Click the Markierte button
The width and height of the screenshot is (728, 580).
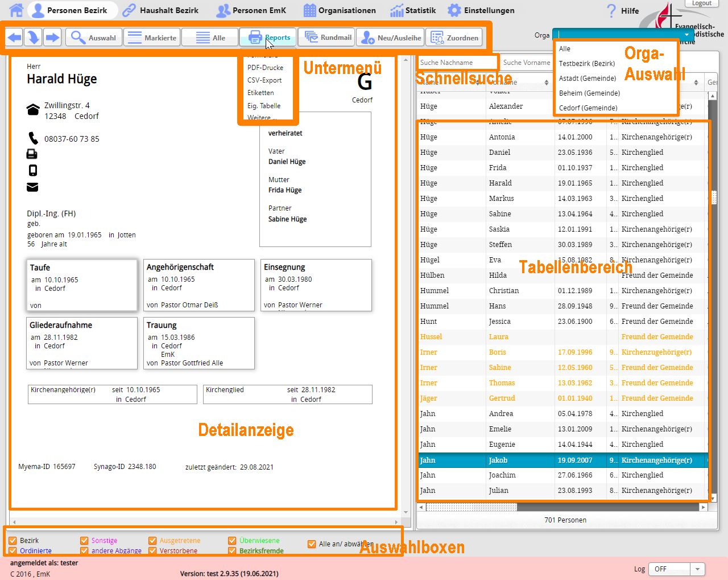(x=151, y=38)
